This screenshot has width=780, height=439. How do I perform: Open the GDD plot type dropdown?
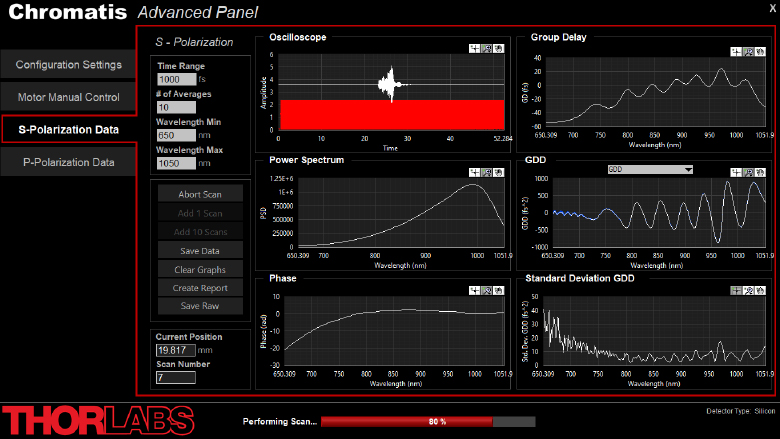pyautogui.click(x=650, y=170)
